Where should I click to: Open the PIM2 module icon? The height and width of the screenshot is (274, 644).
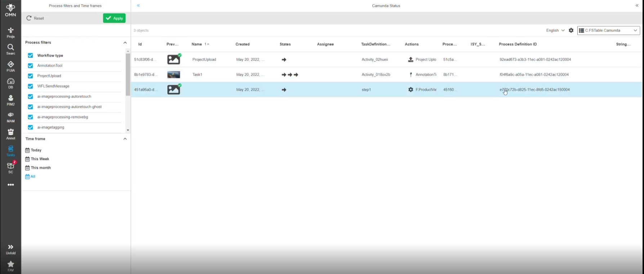pyautogui.click(x=10, y=100)
